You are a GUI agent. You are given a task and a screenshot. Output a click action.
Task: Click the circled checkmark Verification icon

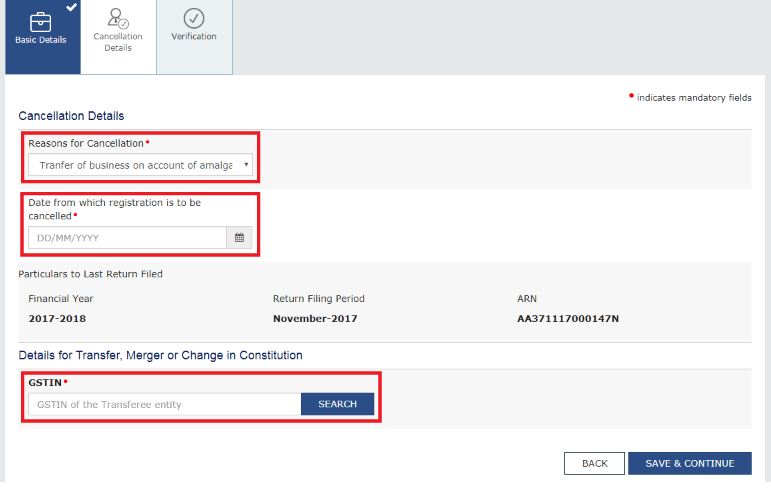click(194, 17)
